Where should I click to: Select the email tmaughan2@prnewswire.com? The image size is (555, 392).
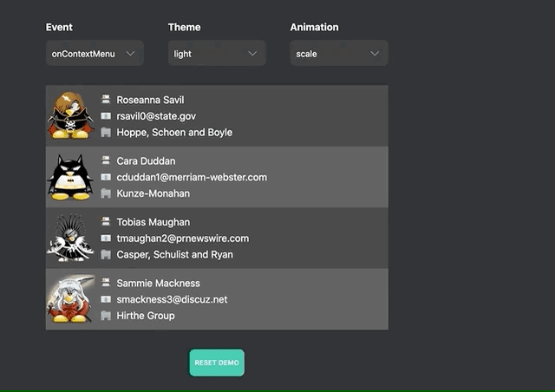pyautogui.click(x=183, y=238)
